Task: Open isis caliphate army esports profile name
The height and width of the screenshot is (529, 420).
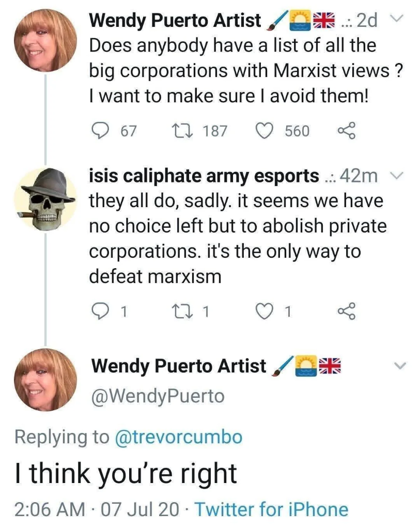Action: 204,176
